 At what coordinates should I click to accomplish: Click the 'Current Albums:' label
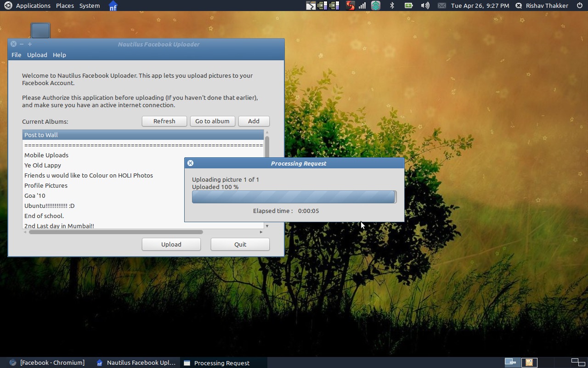(x=45, y=121)
